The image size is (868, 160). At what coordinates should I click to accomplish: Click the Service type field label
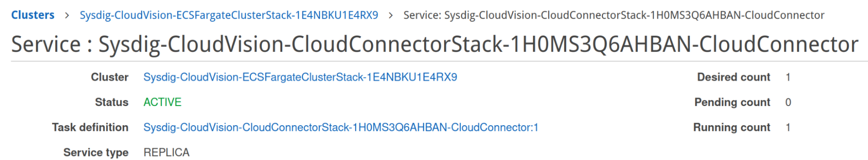pyautogui.click(x=96, y=153)
